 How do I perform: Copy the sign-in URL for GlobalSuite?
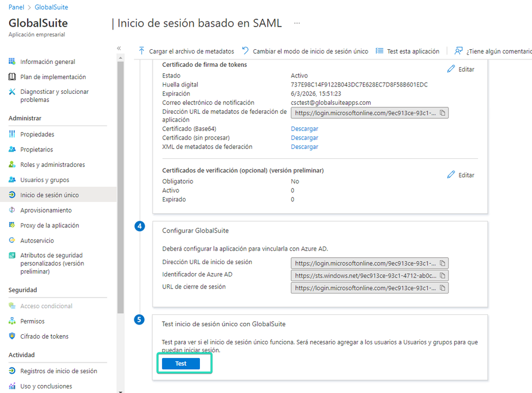[443, 263]
